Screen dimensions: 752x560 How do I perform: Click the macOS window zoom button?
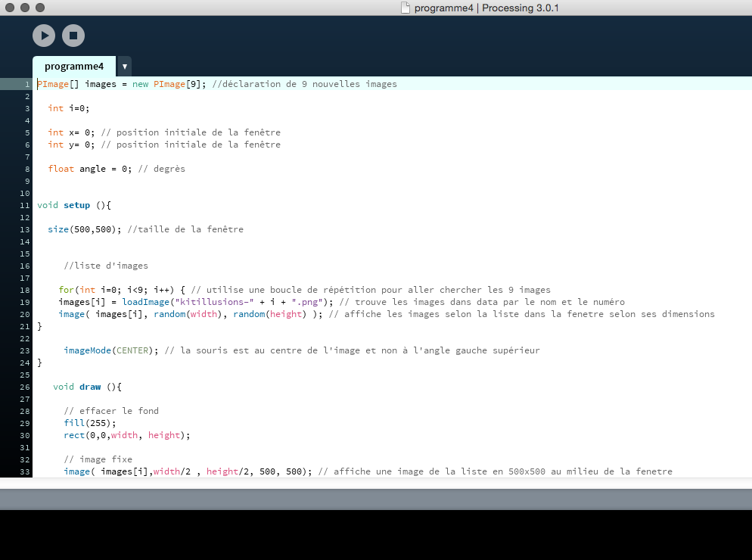click(40, 8)
